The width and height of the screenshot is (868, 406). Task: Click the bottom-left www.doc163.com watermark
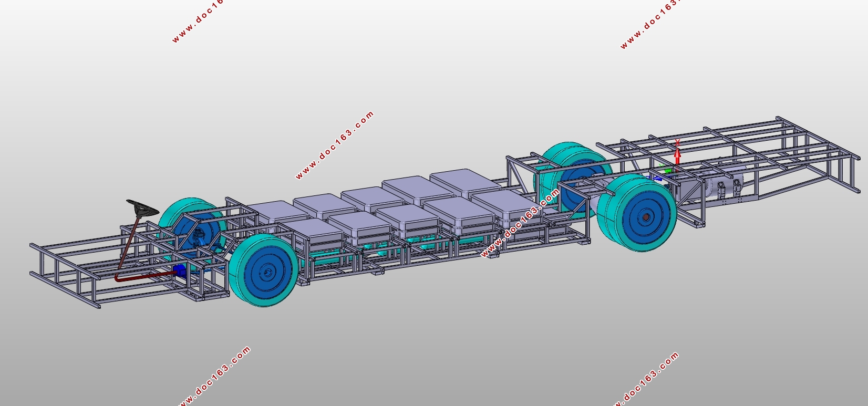(x=214, y=376)
